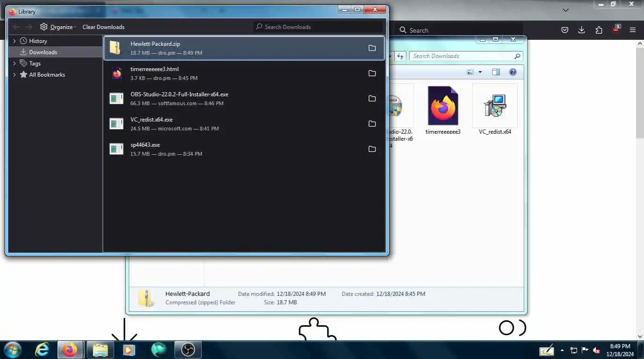Image resolution: width=644 pixels, height=359 pixels.
Task: Click the timerreeeeee3.html Firefox file icon
Action: pos(117,73)
